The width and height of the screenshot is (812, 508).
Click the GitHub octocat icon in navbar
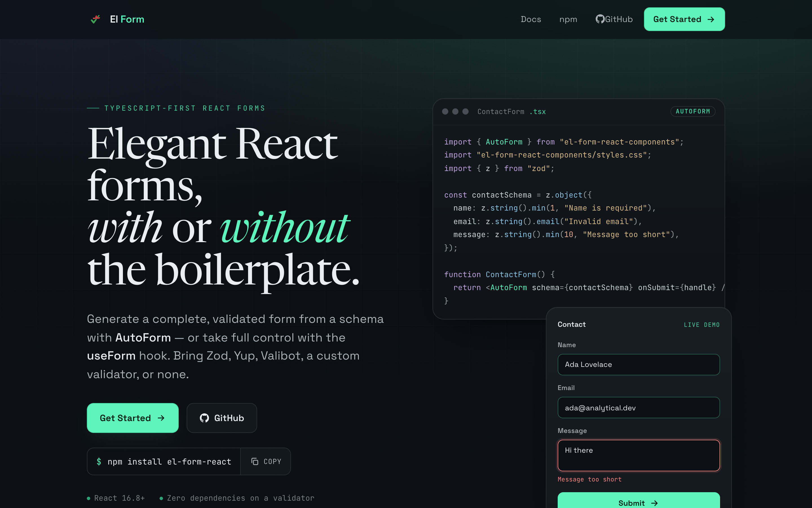(x=600, y=19)
